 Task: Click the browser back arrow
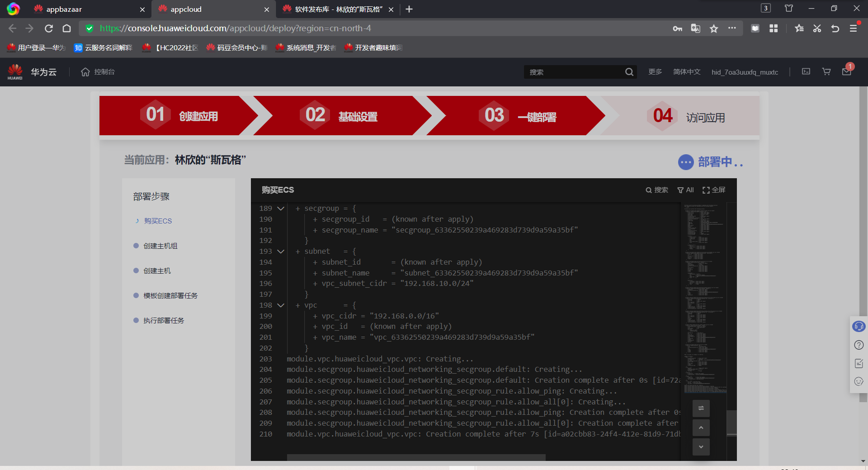(x=12, y=28)
